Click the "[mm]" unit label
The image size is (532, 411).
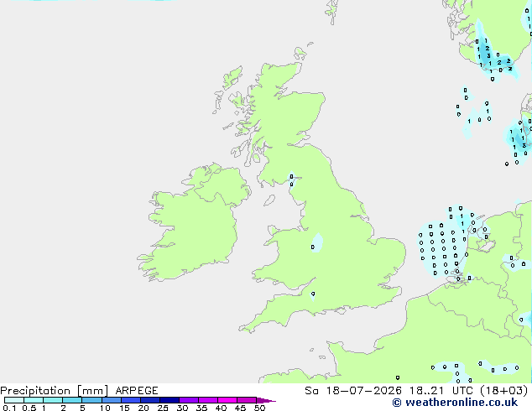[x=92, y=391]
